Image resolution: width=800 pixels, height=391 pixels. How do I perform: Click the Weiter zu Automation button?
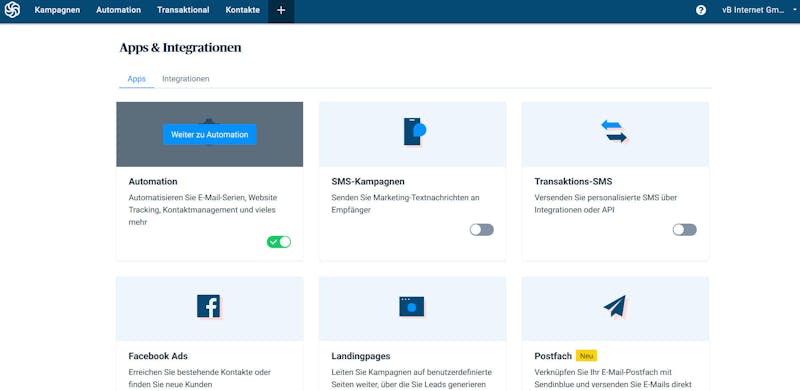pos(210,135)
